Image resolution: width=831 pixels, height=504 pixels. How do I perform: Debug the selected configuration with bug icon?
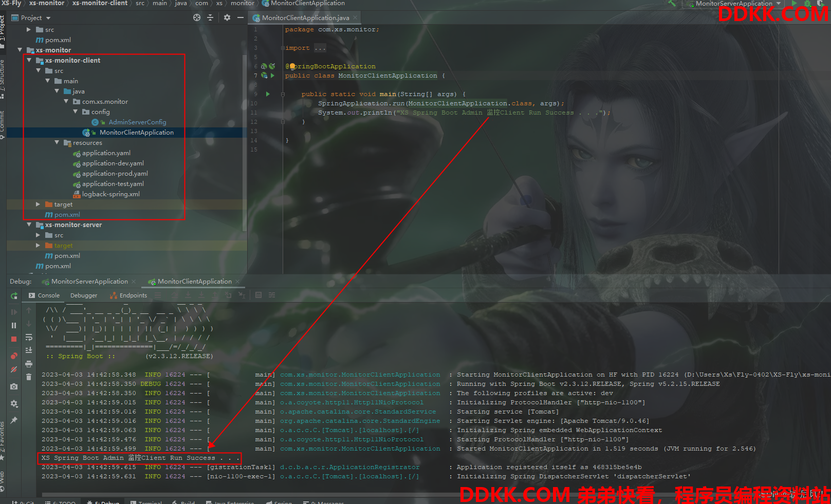[807, 4]
